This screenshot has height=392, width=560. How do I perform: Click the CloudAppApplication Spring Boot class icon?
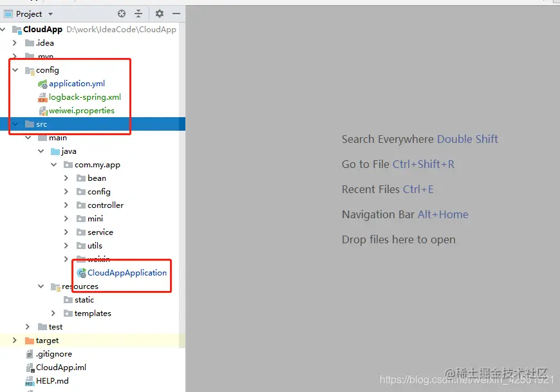point(82,273)
